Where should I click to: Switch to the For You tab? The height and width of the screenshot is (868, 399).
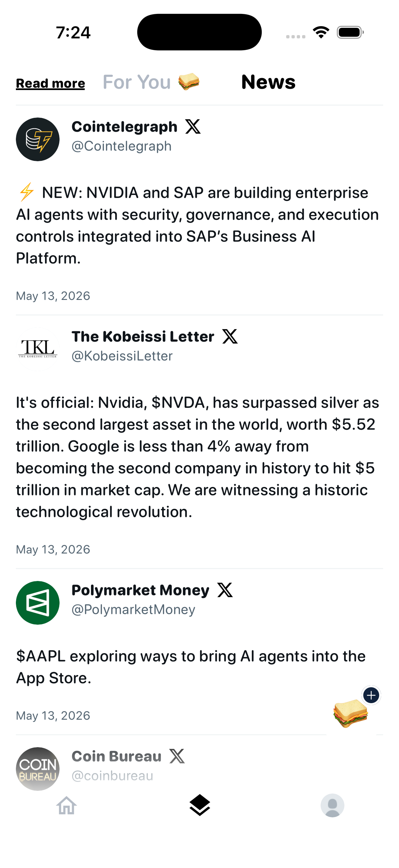tap(151, 82)
